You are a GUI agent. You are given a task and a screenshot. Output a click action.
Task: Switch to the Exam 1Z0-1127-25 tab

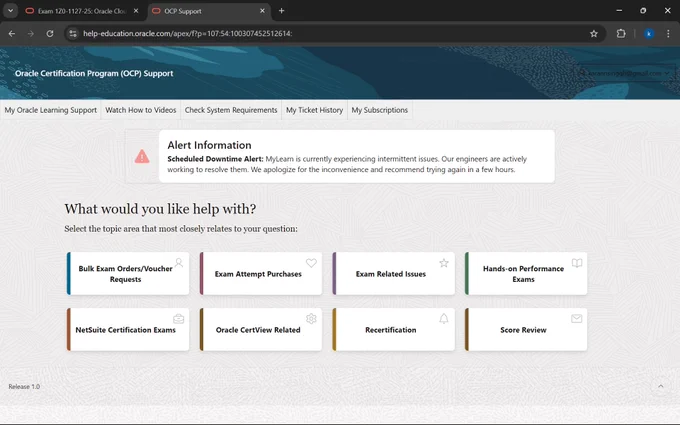(x=82, y=11)
